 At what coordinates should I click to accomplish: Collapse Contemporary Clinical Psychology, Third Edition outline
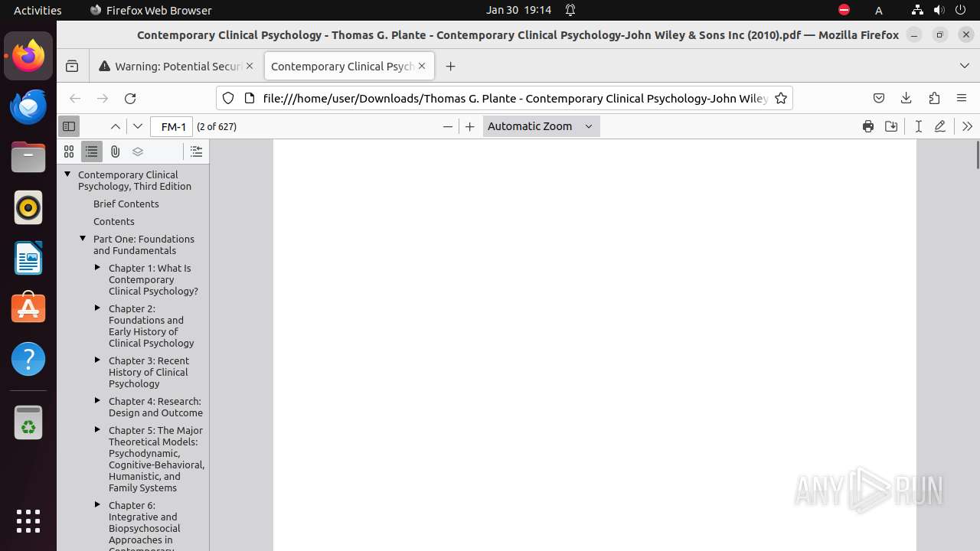(67, 174)
